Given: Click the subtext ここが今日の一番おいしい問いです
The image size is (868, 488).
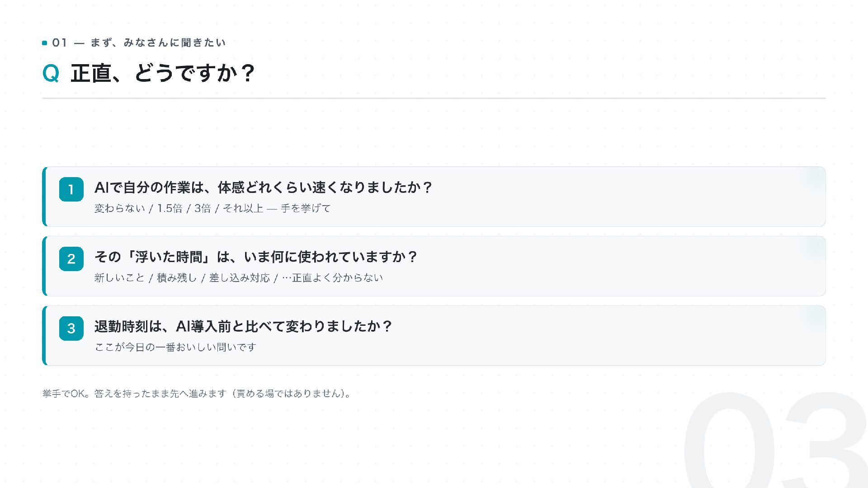Looking at the screenshot, I should [x=175, y=347].
